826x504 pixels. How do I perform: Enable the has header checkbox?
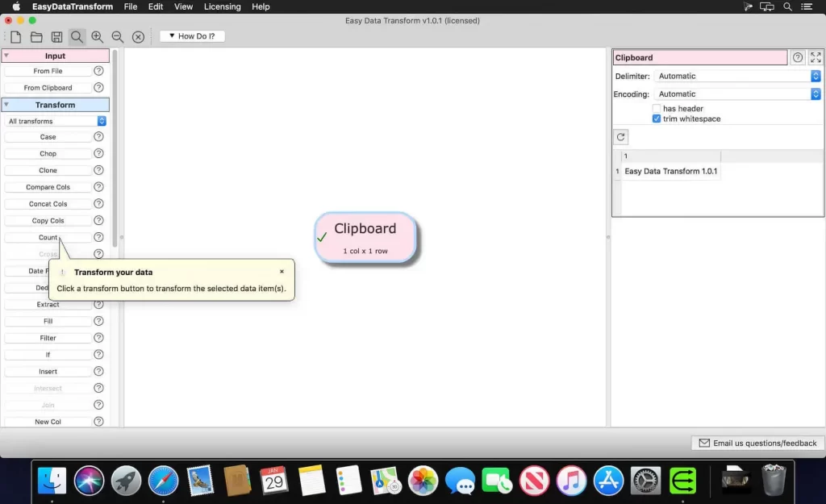pyautogui.click(x=657, y=107)
